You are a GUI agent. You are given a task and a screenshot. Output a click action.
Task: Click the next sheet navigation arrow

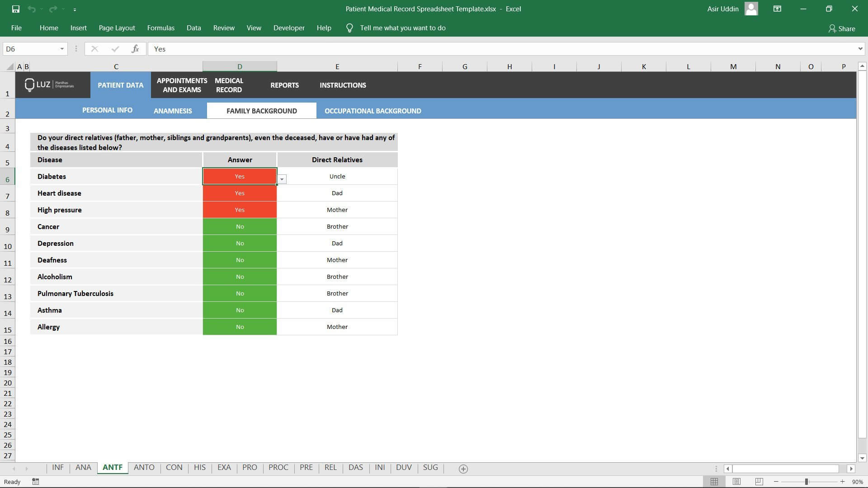(x=27, y=469)
